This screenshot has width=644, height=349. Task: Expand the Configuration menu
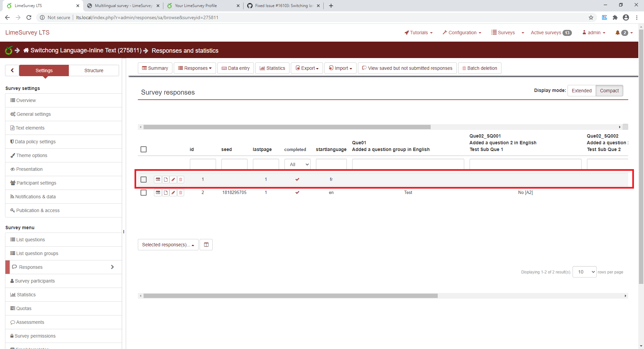[x=462, y=33]
